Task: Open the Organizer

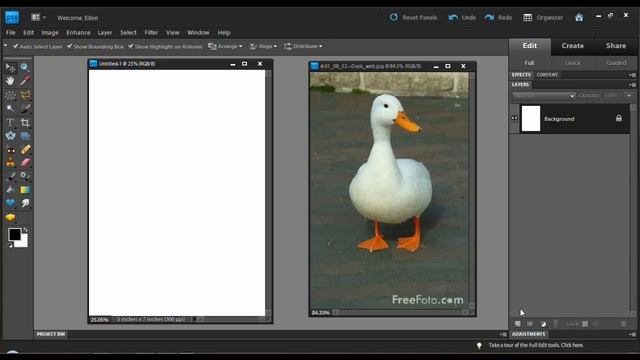Action: pos(543,18)
